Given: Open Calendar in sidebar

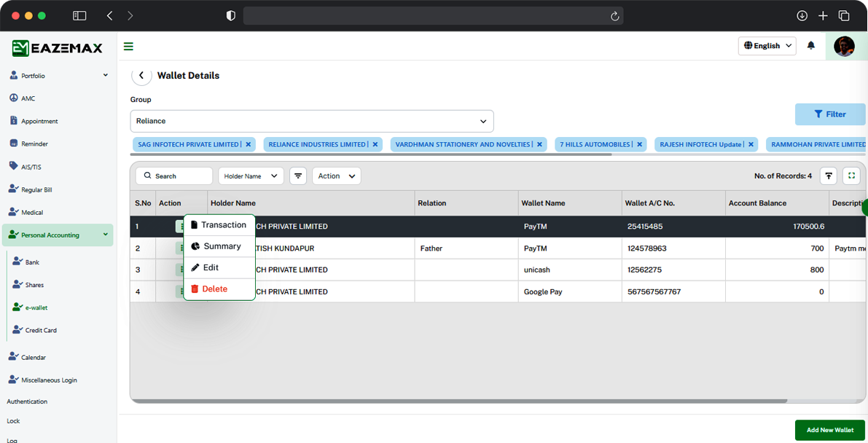Looking at the screenshot, I should (x=27, y=357).
